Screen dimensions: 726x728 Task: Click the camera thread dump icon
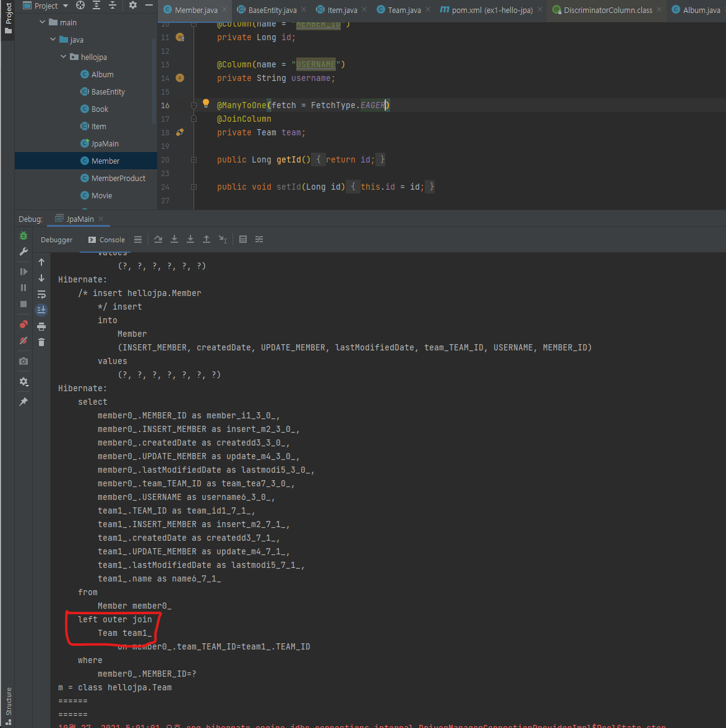tap(23, 361)
